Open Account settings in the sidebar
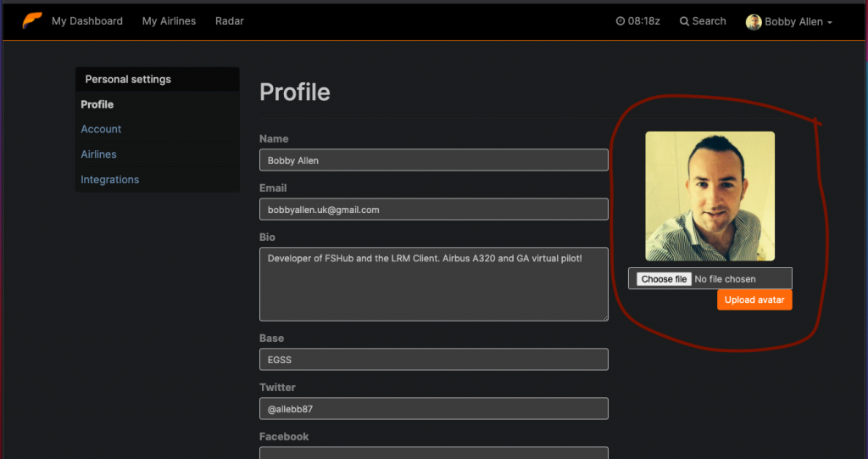868x459 pixels. 101,129
